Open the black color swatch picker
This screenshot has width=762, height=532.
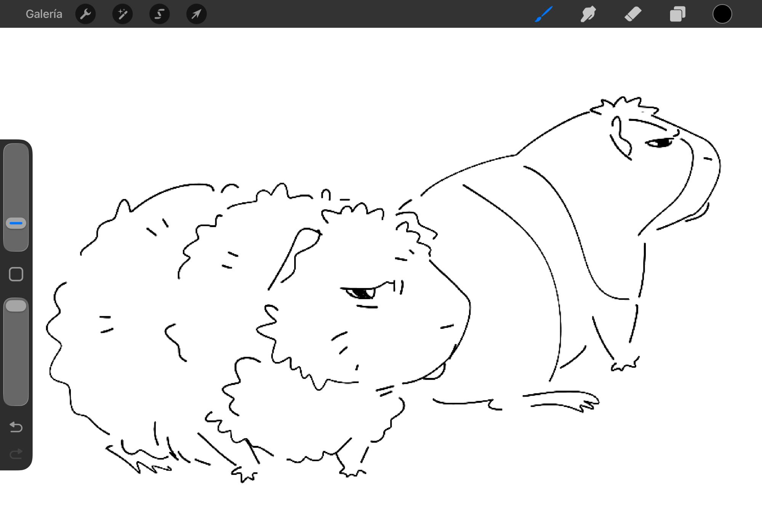(722, 14)
